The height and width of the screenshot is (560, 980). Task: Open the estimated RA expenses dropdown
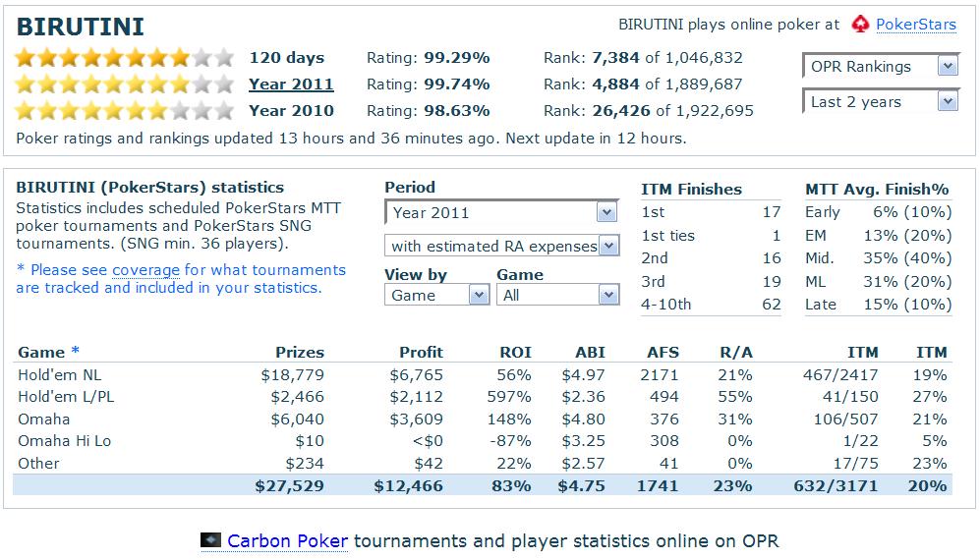(502, 247)
